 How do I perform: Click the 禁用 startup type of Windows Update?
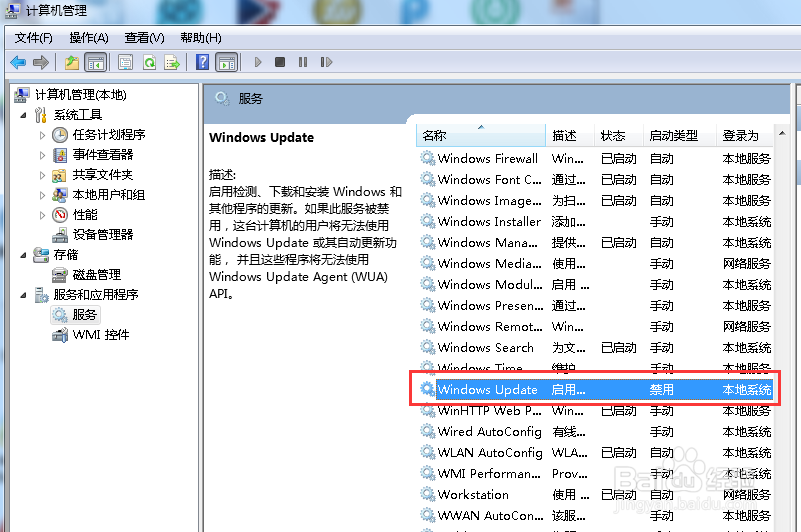pyautogui.click(x=662, y=390)
